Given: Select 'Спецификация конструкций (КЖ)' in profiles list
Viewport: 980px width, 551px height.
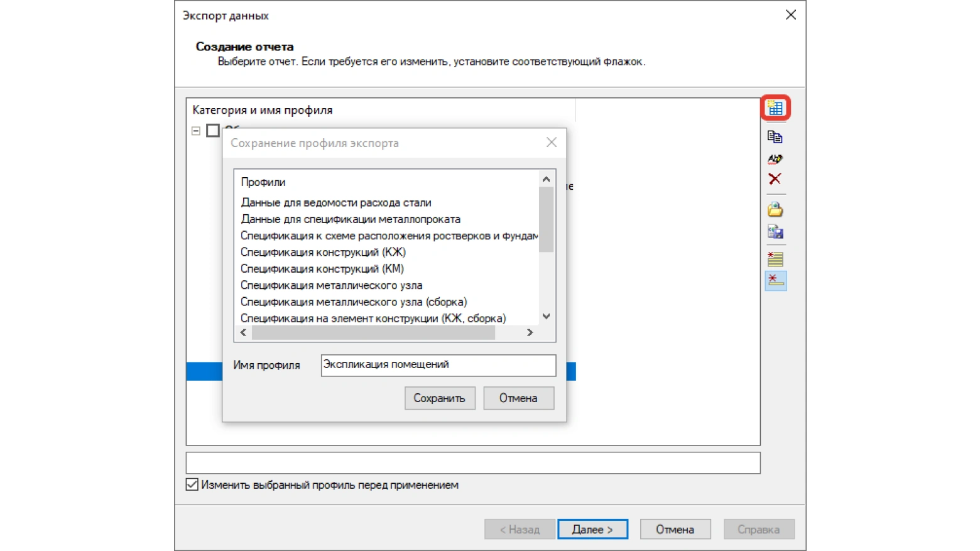Looking at the screenshot, I should (323, 252).
